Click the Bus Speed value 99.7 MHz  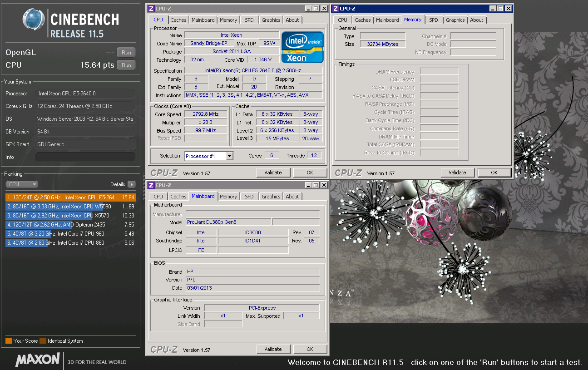coord(206,131)
